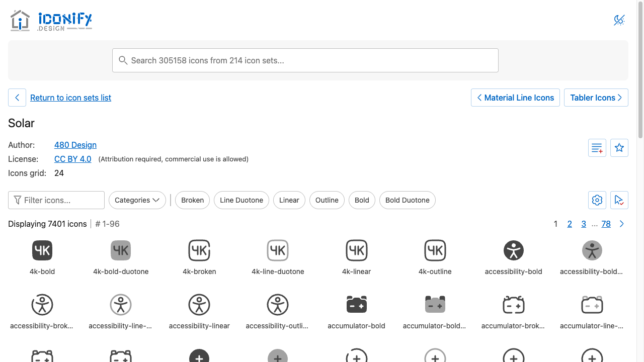Open the icon set settings gear
644x362 pixels.
pos(597,200)
